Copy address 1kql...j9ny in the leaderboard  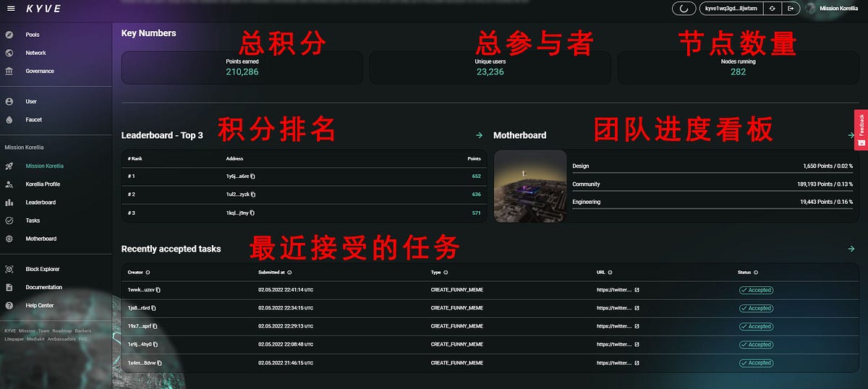coord(252,213)
